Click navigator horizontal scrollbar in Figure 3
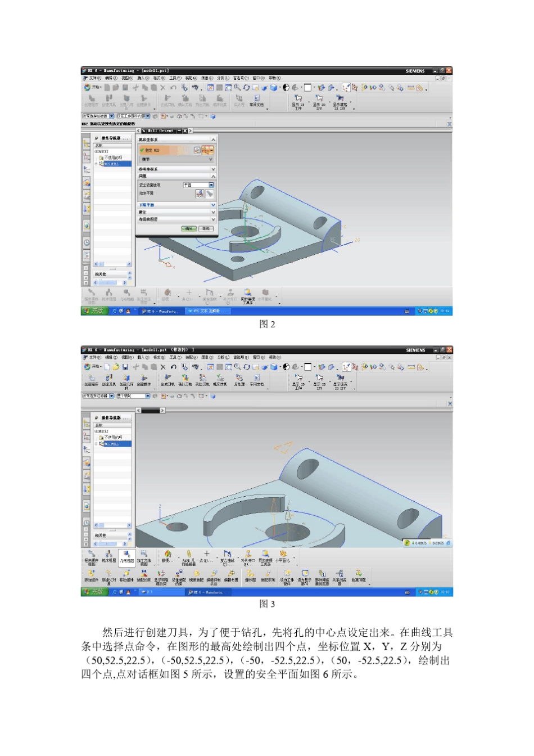The image size is (534, 756). [112, 525]
